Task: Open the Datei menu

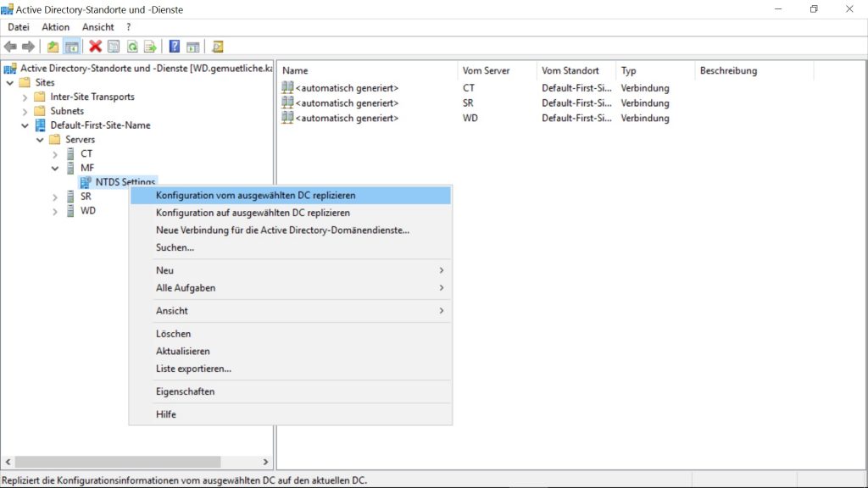Action: coord(19,27)
